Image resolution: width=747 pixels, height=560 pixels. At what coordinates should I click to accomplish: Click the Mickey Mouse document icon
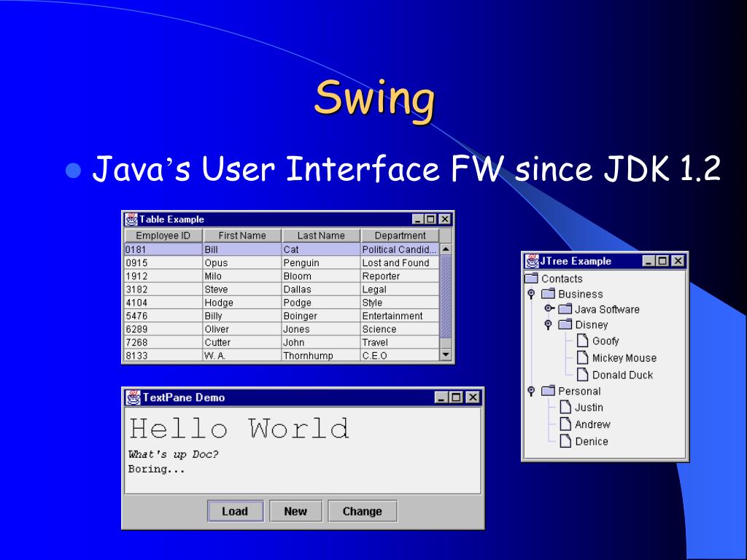tap(582, 357)
